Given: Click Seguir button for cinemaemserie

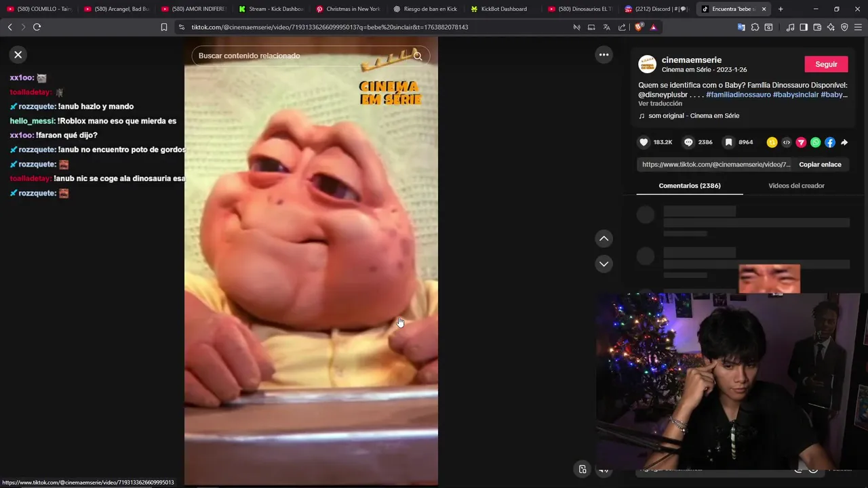Looking at the screenshot, I should 826,64.
